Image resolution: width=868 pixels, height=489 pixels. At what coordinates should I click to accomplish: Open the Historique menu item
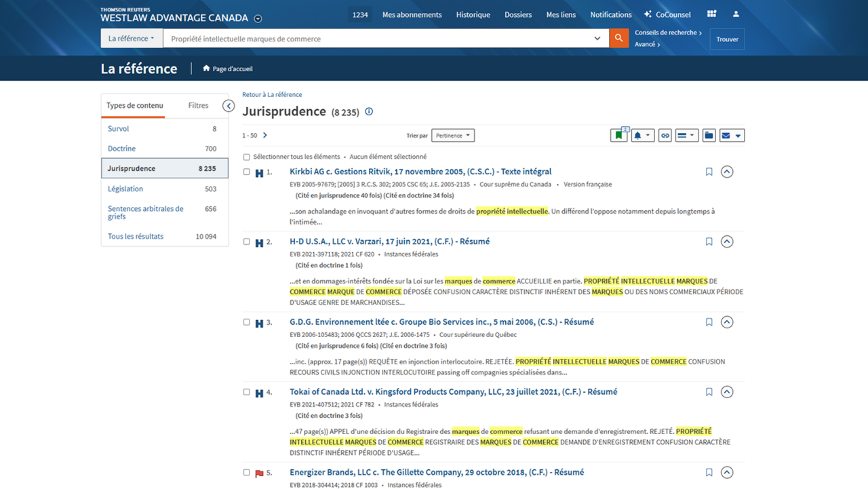[473, 14]
